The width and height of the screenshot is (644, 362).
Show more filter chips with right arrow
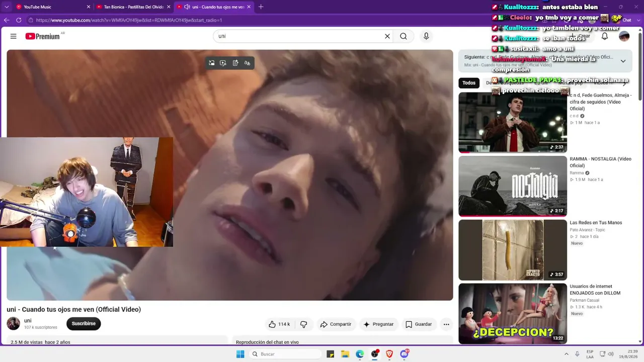pyautogui.click(x=624, y=83)
